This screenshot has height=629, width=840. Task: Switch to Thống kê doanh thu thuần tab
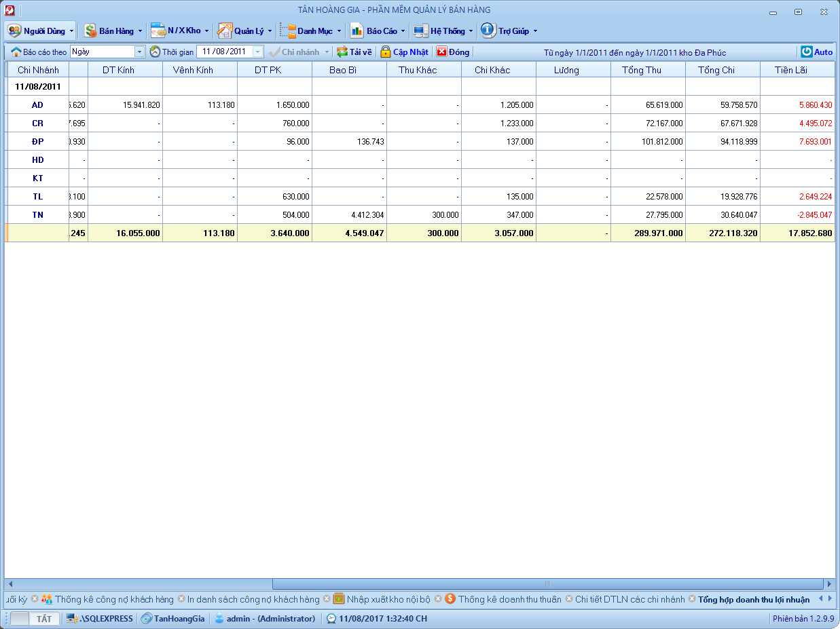click(509, 599)
